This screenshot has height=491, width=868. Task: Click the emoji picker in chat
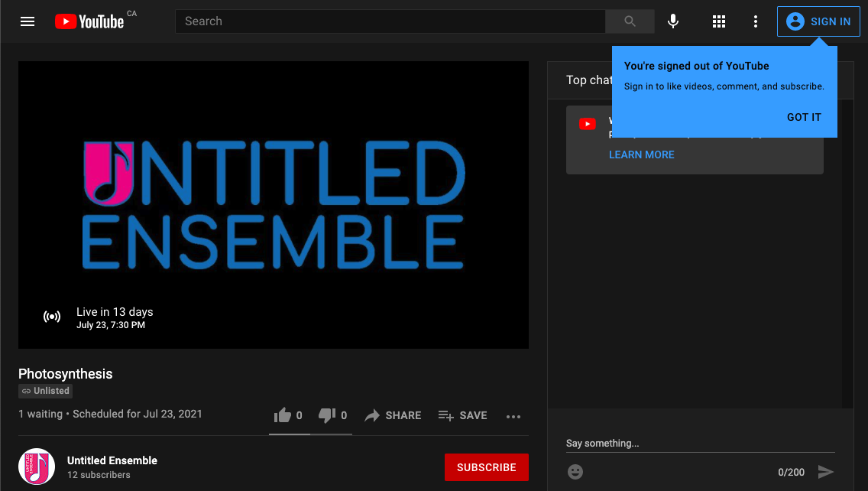575,472
